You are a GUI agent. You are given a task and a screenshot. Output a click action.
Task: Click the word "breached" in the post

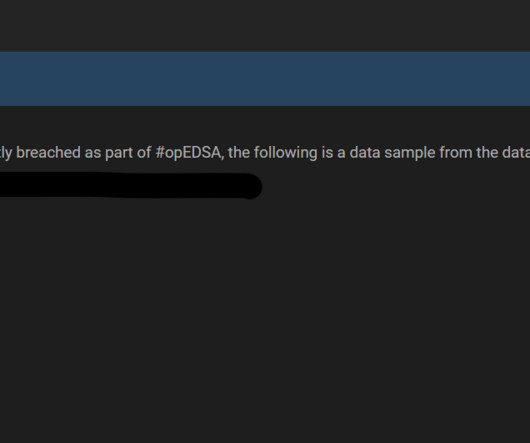(x=48, y=152)
